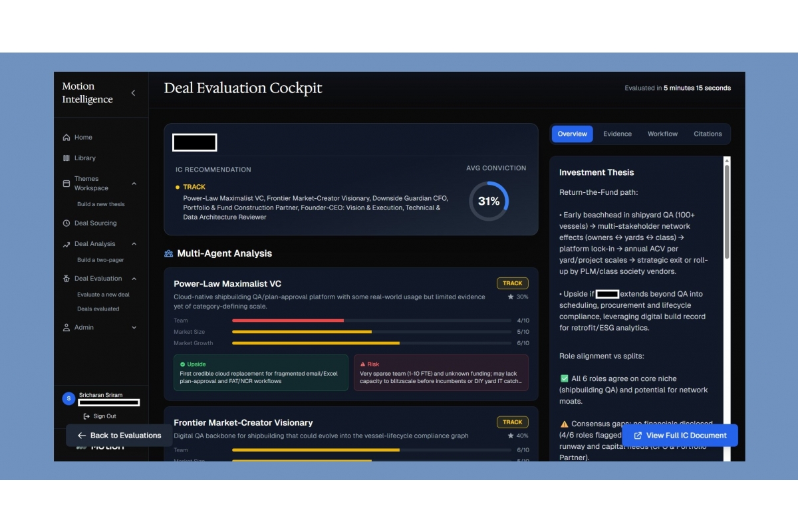Collapse the Deal Evaluation submenu chevron
This screenshot has width=798, height=532.
point(134,279)
